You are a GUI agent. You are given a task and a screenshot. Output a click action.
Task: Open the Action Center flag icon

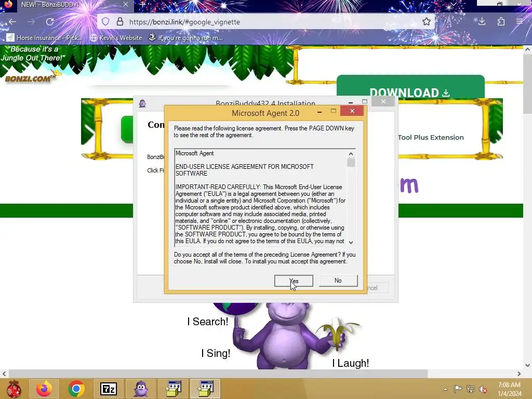458,389
